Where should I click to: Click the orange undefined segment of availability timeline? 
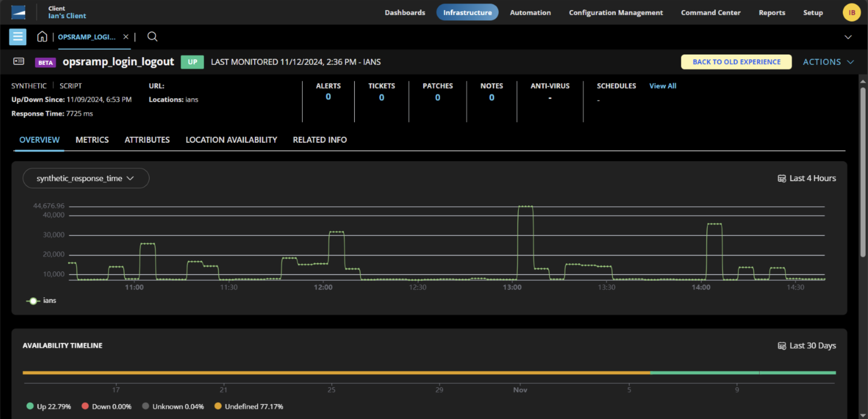tap(336, 373)
